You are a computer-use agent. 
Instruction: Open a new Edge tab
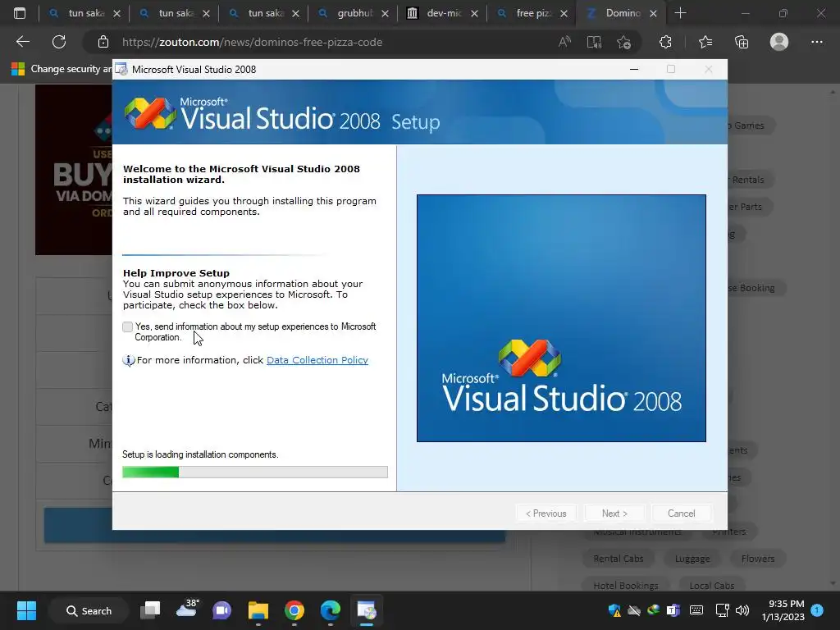point(680,13)
